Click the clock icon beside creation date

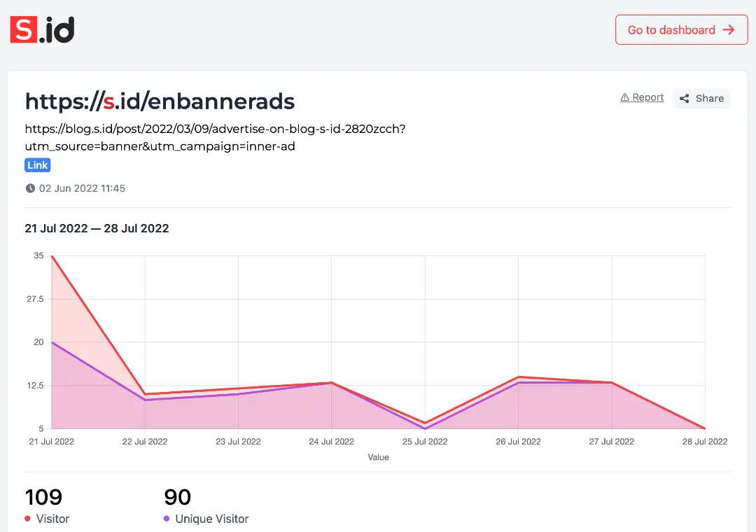point(30,188)
